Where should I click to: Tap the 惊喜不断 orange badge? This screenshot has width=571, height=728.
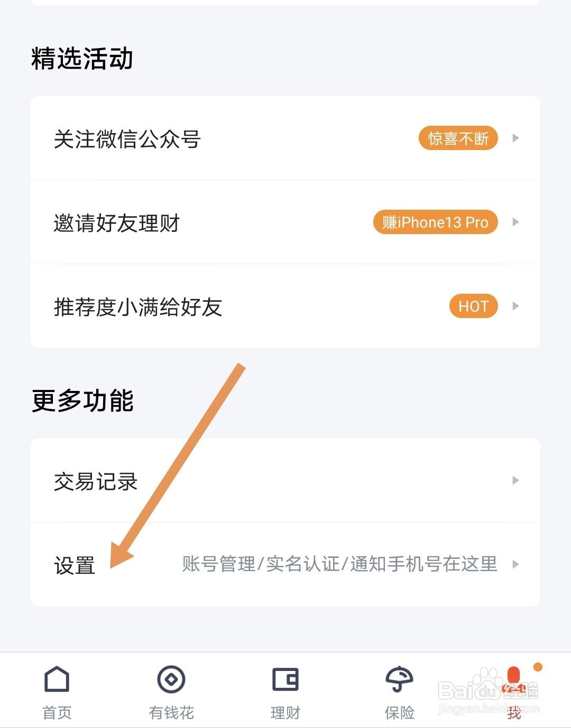tap(458, 138)
